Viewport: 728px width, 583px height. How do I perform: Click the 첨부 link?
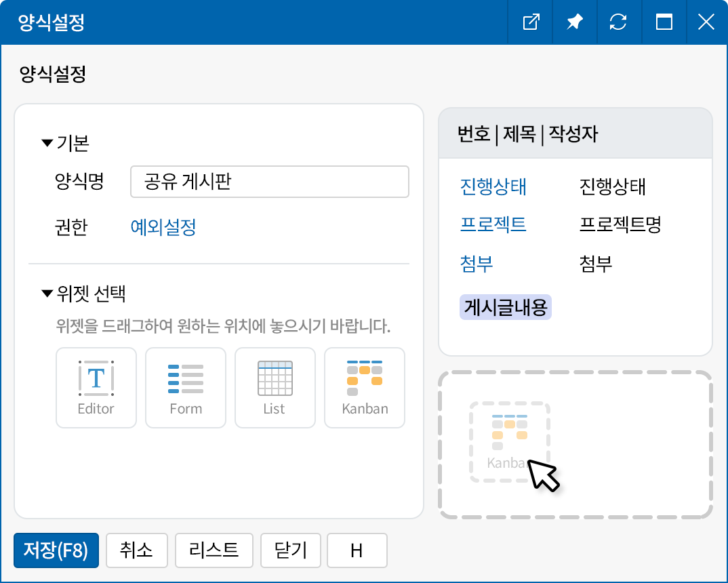point(477,264)
